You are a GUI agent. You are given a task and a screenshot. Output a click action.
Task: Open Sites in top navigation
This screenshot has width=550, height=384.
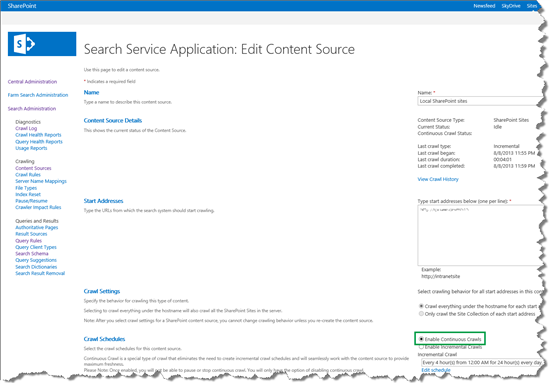(531, 6)
